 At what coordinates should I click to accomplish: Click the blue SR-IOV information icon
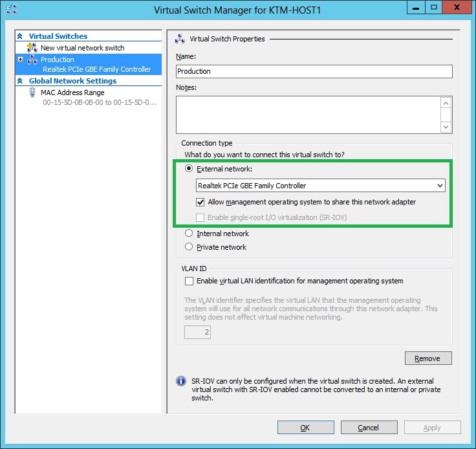[x=181, y=380]
